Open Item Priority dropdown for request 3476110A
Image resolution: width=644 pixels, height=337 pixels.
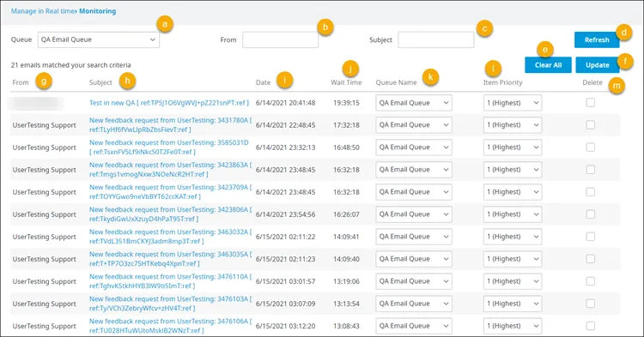(x=513, y=281)
